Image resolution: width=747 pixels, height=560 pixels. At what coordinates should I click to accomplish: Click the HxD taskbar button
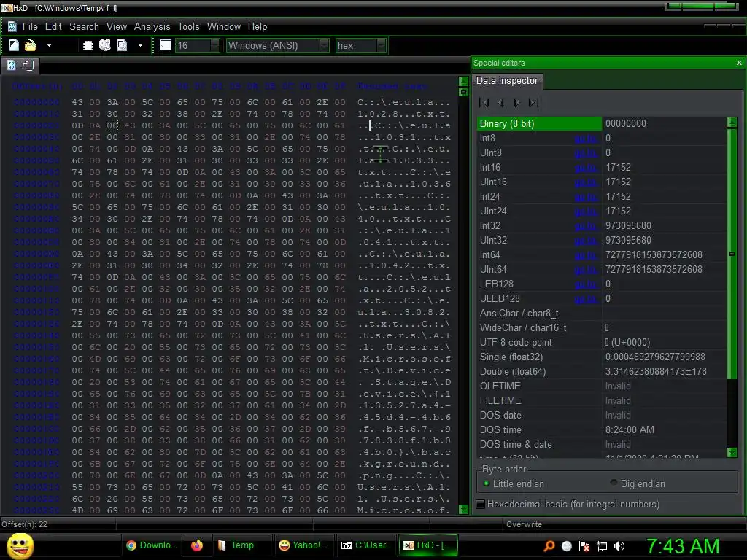tap(427, 545)
